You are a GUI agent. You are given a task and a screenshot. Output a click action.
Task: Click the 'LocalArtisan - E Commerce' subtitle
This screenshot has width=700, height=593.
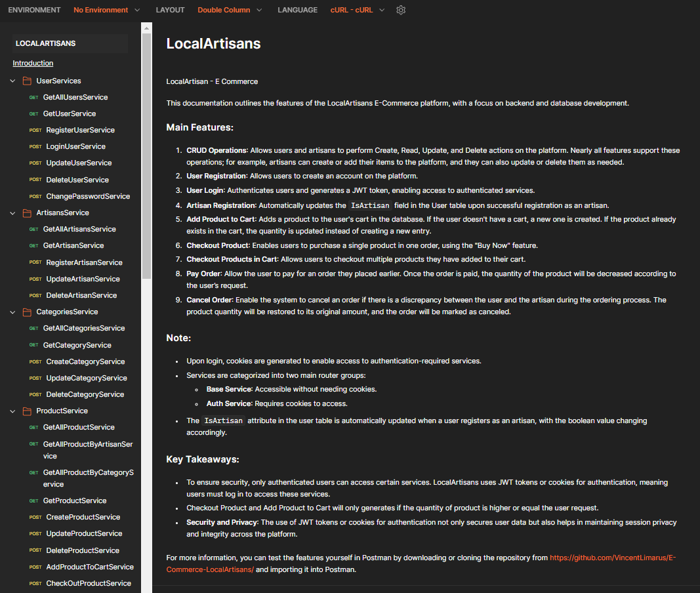(212, 82)
